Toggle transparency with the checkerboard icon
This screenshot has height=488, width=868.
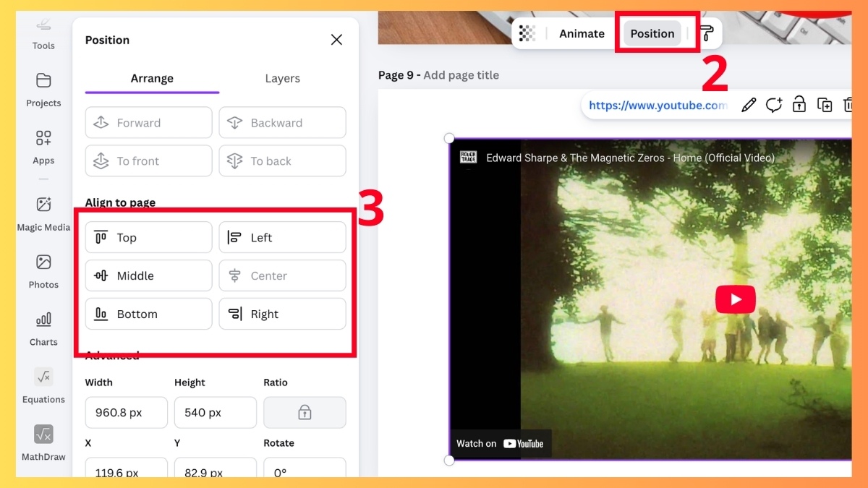tap(526, 33)
